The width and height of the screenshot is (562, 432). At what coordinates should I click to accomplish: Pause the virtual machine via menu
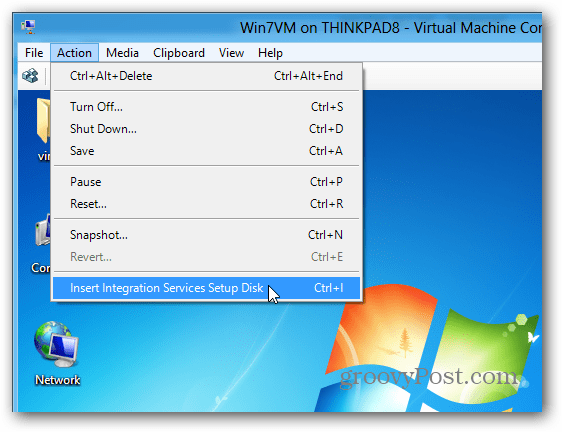coord(206,182)
